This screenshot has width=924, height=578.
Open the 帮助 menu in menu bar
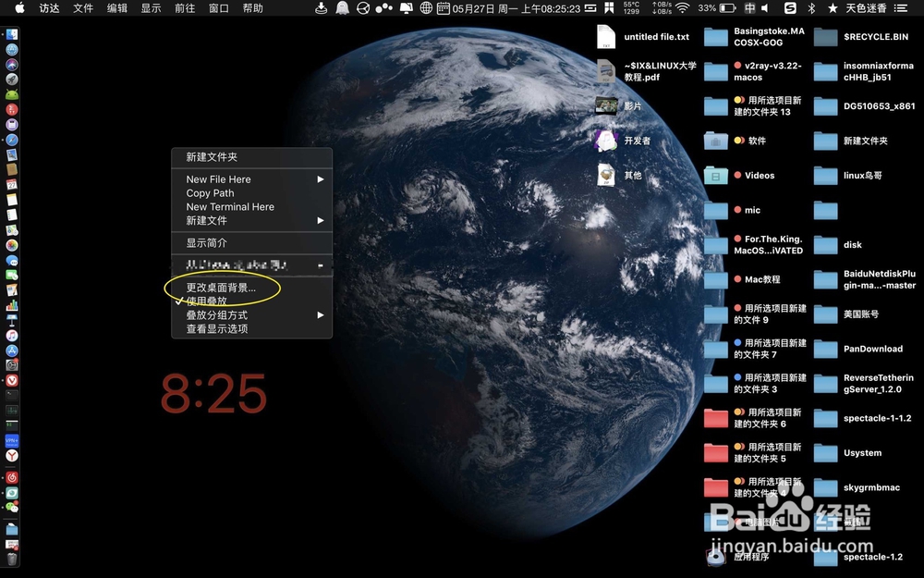tap(253, 8)
